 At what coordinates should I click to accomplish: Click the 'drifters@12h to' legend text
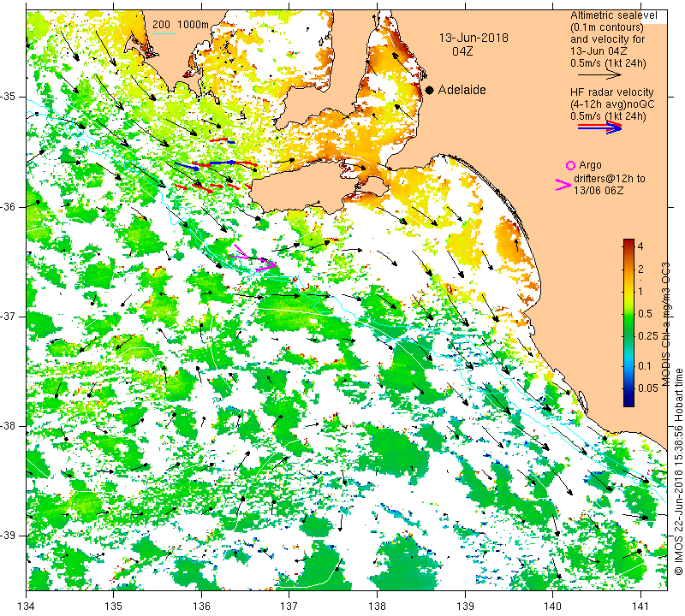[x=610, y=179]
